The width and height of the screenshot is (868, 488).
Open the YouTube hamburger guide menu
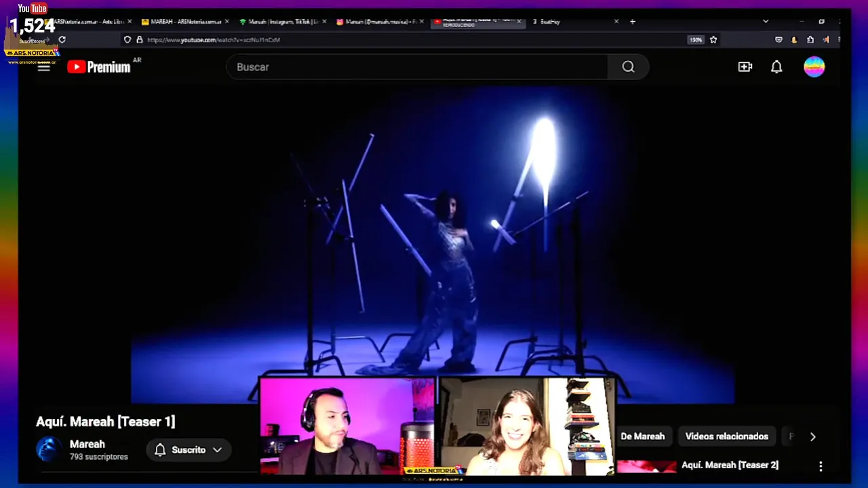click(x=44, y=67)
